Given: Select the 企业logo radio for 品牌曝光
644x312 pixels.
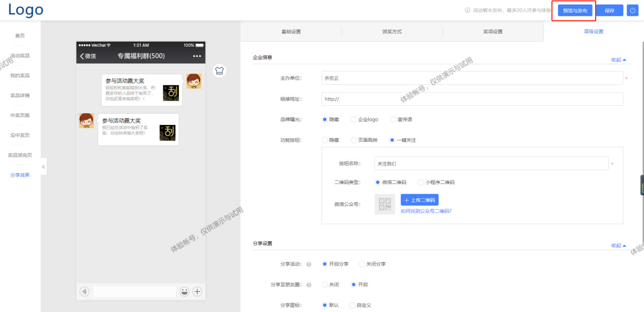Looking at the screenshot, I should (355, 119).
